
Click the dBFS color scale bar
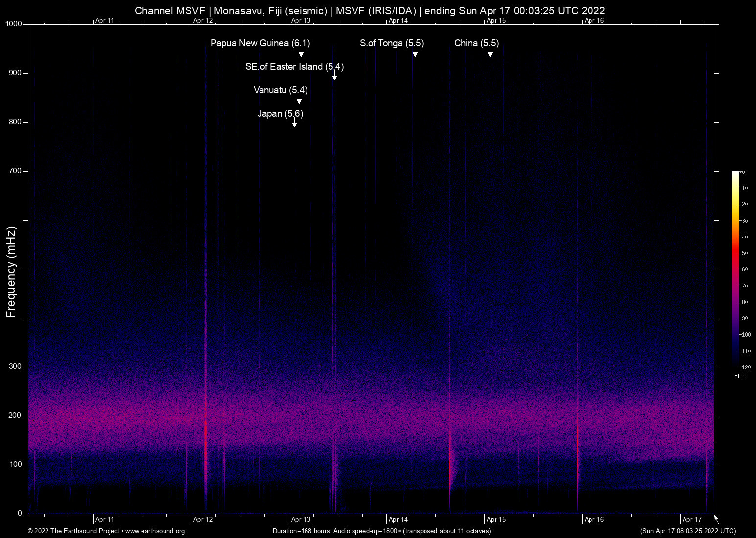coord(735,269)
